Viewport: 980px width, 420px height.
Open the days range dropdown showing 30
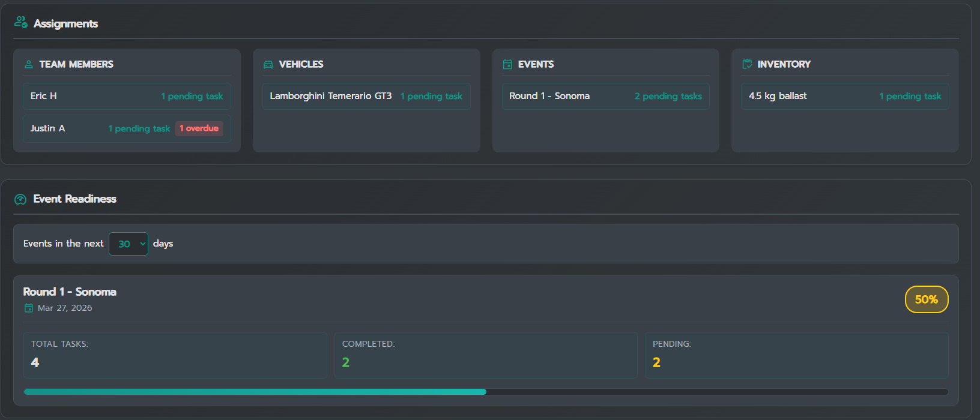[129, 244]
